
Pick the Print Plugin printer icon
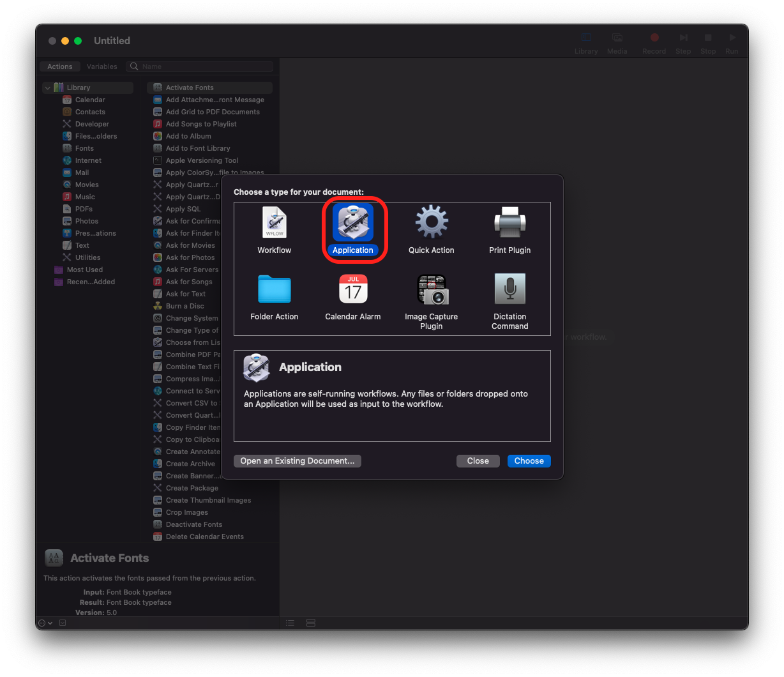[x=510, y=222]
